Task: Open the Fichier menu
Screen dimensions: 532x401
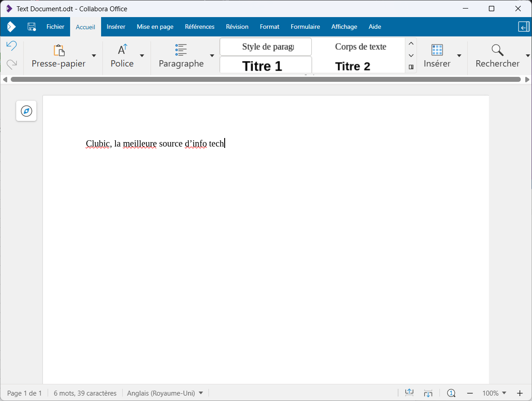Action: [55, 27]
